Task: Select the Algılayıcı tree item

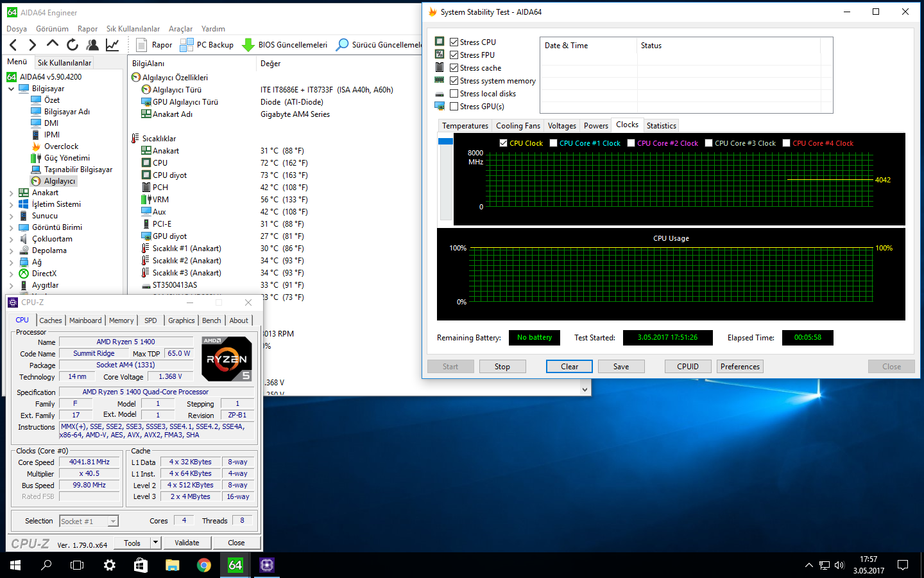Action: click(x=54, y=181)
